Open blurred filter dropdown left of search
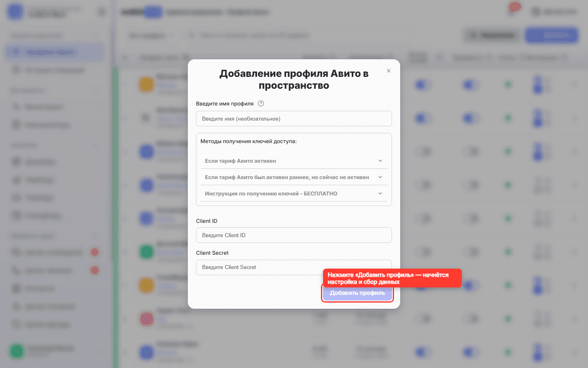The width and height of the screenshot is (588, 368). click(x=151, y=36)
